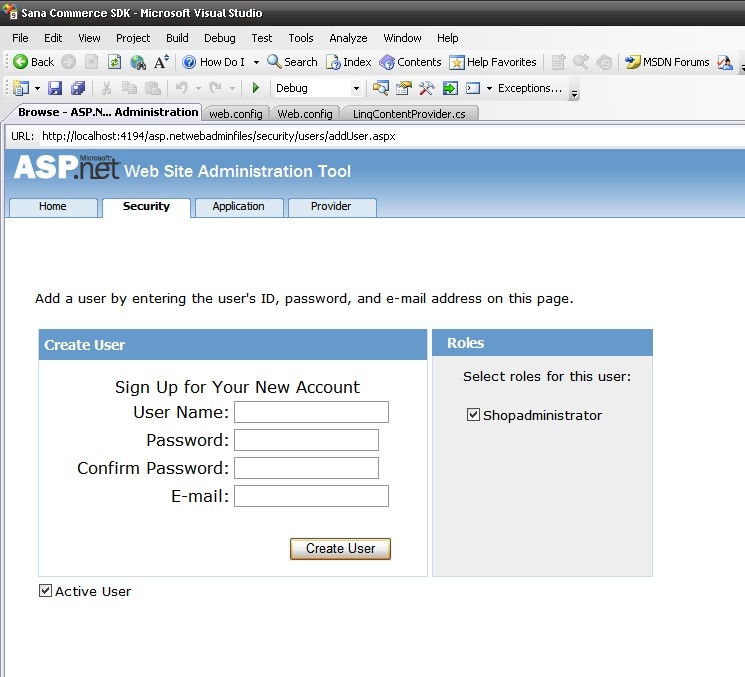Change font size with the A icon
Screen dimensions: 745x677
click(x=161, y=62)
